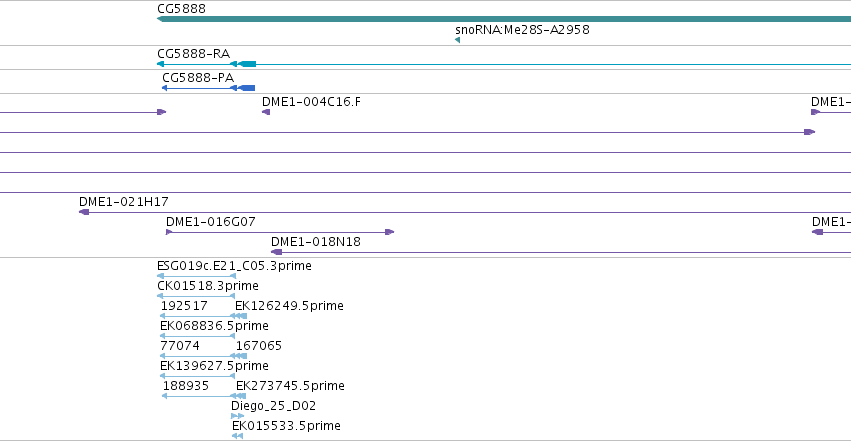The image size is (851, 441).
Task: Select the 77074 EST label
Action: [x=180, y=346]
